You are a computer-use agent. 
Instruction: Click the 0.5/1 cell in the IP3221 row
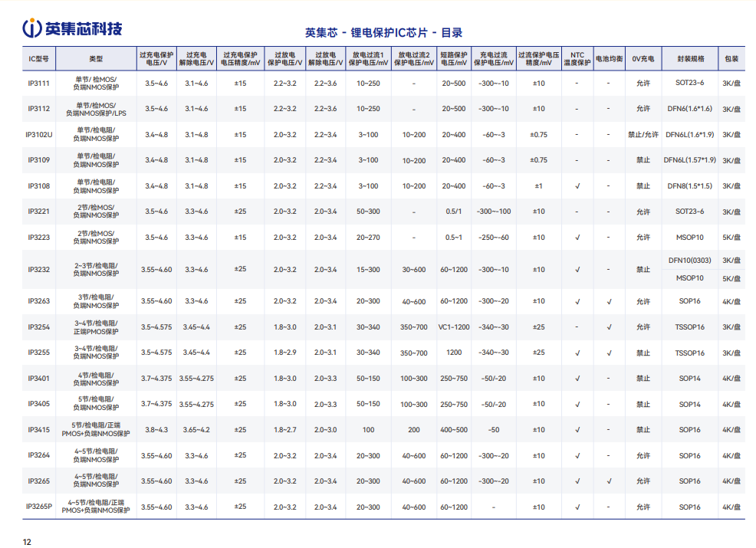(454, 212)
